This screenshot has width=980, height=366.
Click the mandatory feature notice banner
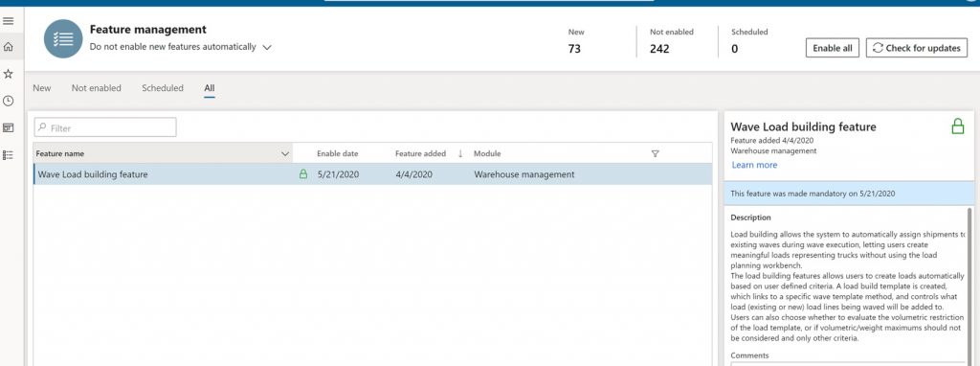pyautogui.click(x=849, y=194)
